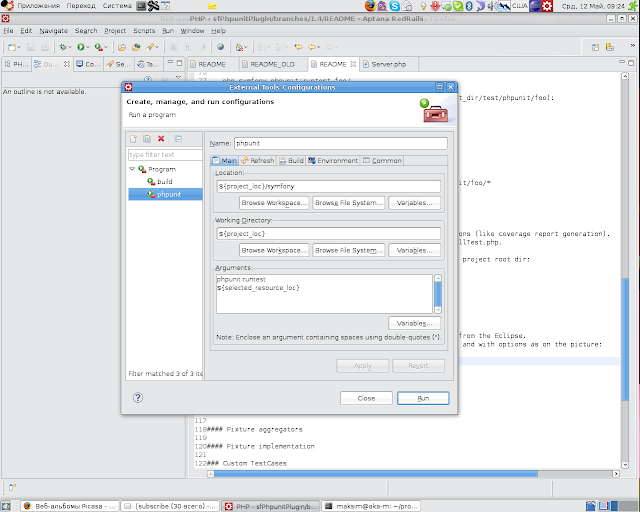Click the Firefox icon in the top panel
The width and height of the screenshot is (640, 512).
[370, 6]
